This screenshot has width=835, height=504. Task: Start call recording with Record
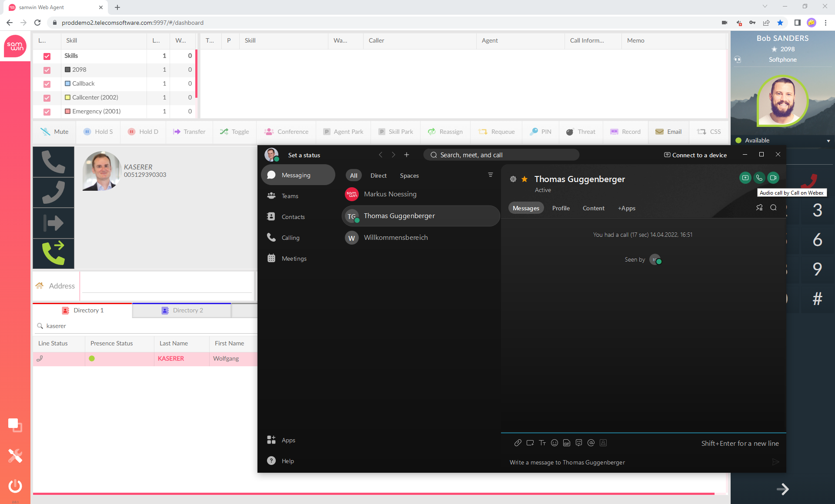pyautogui.click(x=625, y=132)
